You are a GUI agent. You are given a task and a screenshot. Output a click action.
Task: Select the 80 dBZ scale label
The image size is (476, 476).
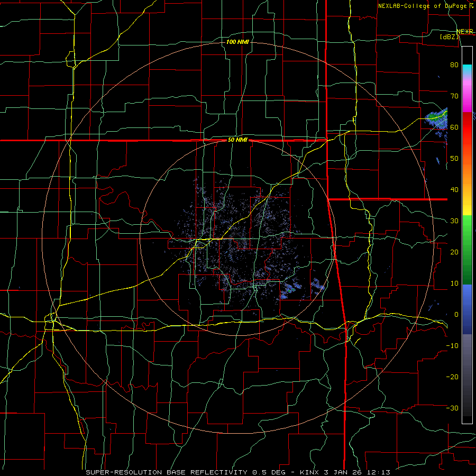pyautogui.click(x=454, y=65)
